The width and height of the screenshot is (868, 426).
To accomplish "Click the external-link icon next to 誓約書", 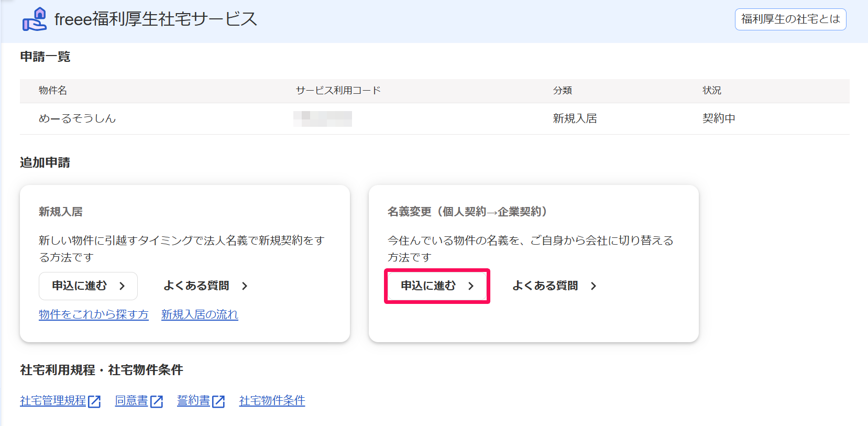I will tap(218, 401).
